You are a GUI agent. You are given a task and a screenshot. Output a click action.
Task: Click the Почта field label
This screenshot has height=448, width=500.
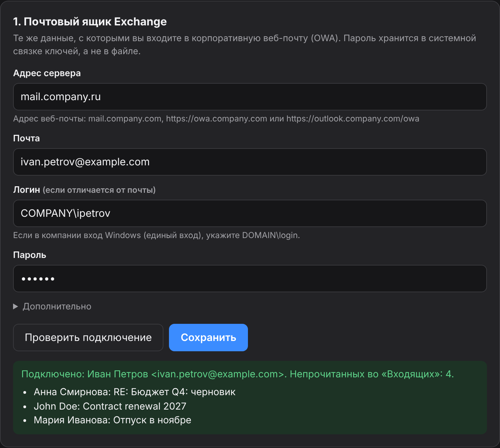pos(26,138)
